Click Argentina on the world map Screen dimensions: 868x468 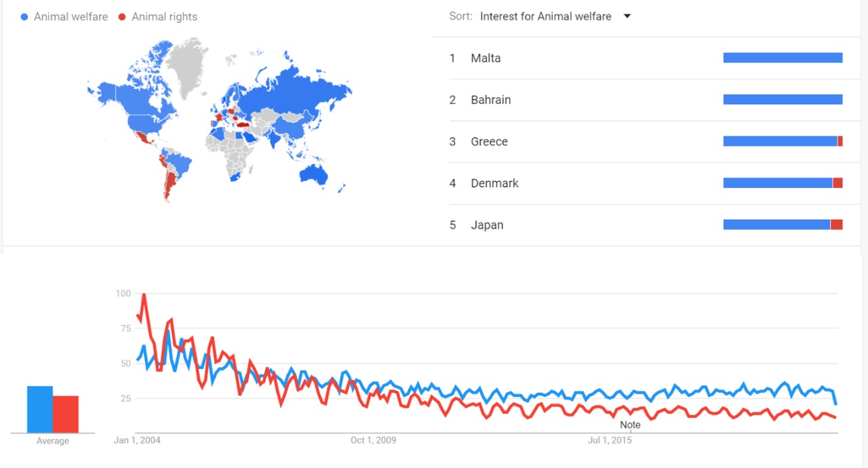coord(170,183)
